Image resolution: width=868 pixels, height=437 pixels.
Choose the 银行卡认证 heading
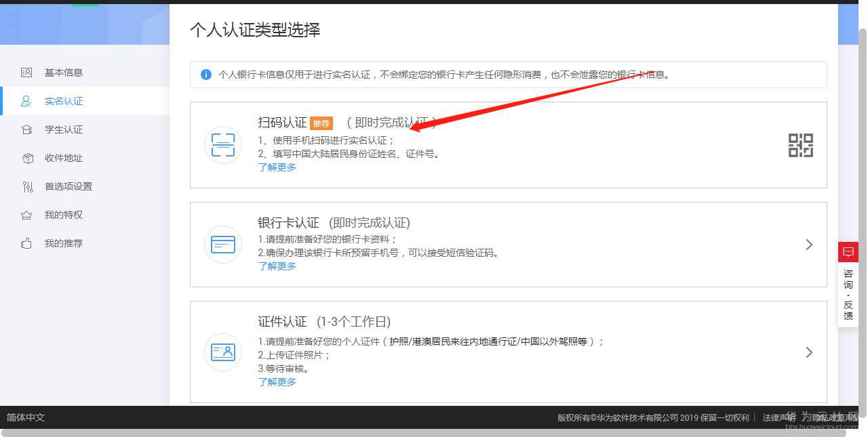point(289,223)
